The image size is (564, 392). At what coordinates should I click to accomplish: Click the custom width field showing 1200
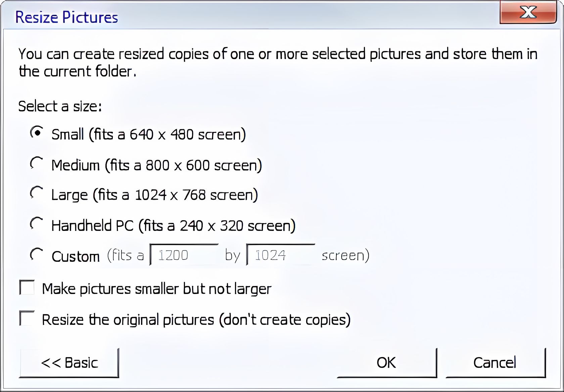184,255
